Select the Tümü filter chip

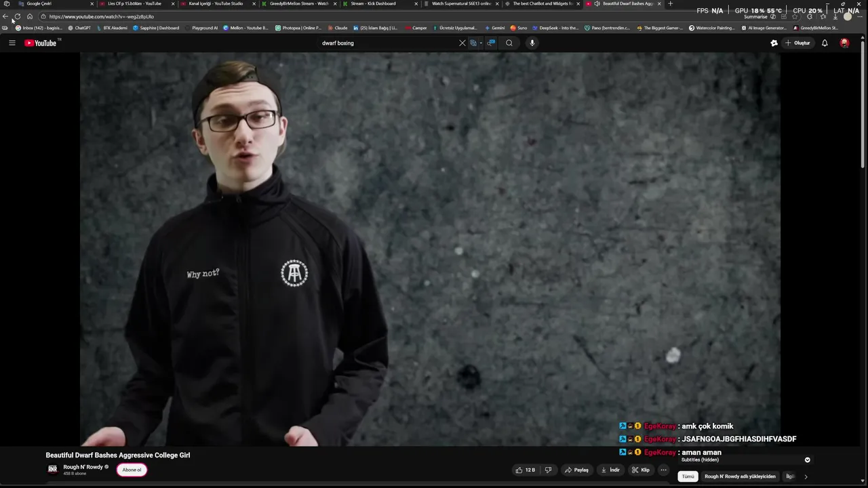pos(688,476)
